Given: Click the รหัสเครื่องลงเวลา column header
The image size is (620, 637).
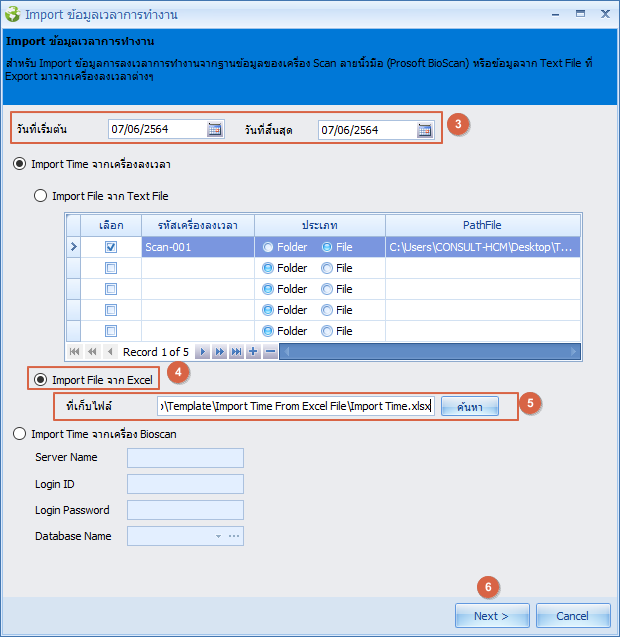Looking at the screenshot, I should coord(198,225).
